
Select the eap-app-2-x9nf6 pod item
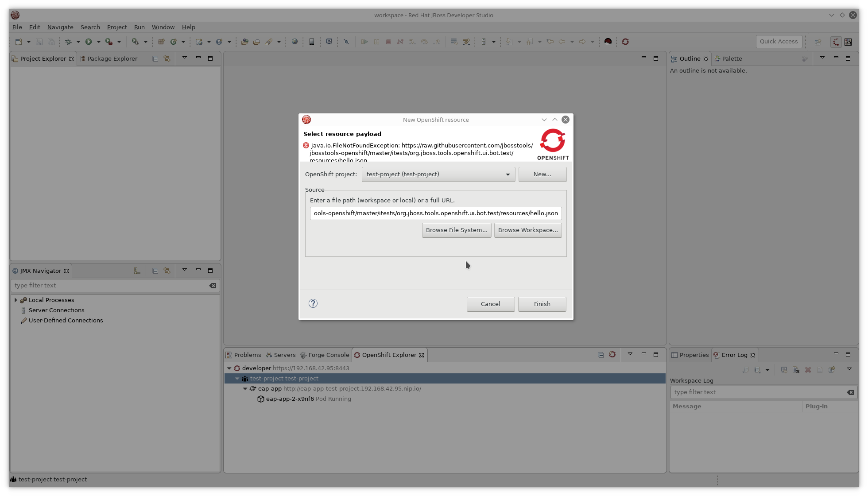pyautogui.click(x=290, y=399)
